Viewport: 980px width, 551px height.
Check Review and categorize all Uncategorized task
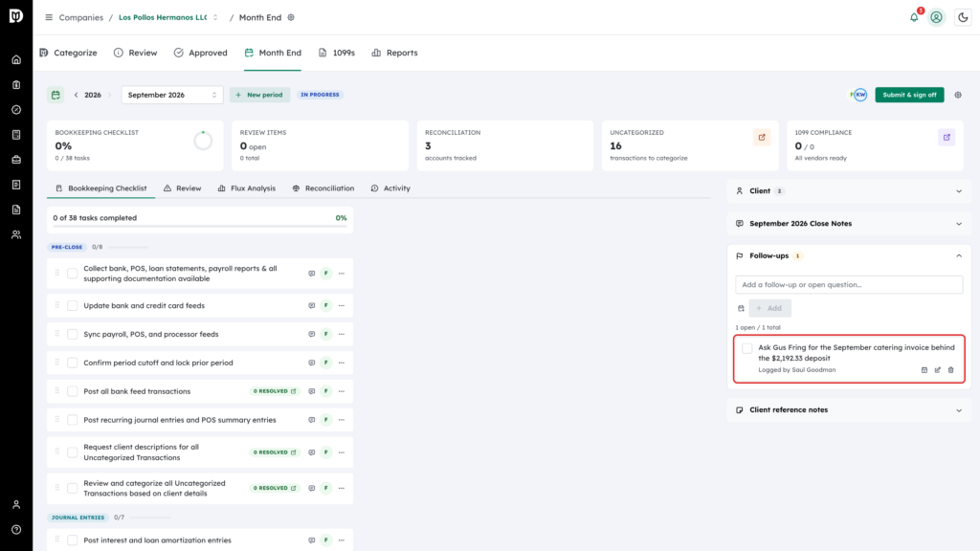[x=73, y=489]
